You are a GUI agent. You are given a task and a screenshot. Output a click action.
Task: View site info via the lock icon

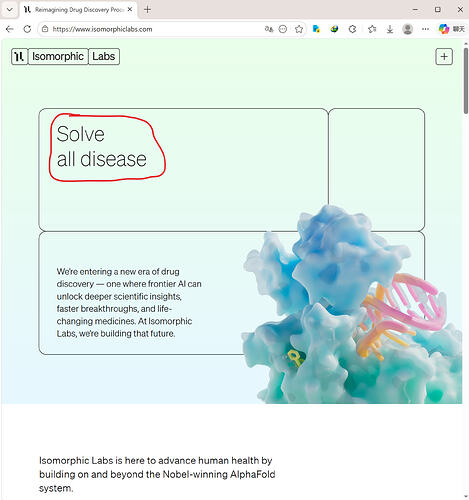(45, 29)
